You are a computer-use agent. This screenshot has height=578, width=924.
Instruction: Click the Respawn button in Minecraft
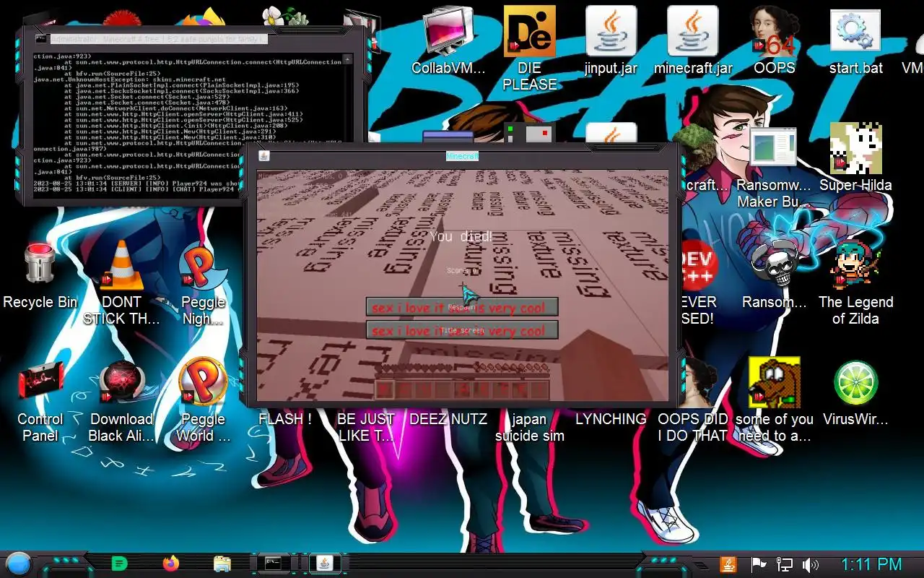462,307
